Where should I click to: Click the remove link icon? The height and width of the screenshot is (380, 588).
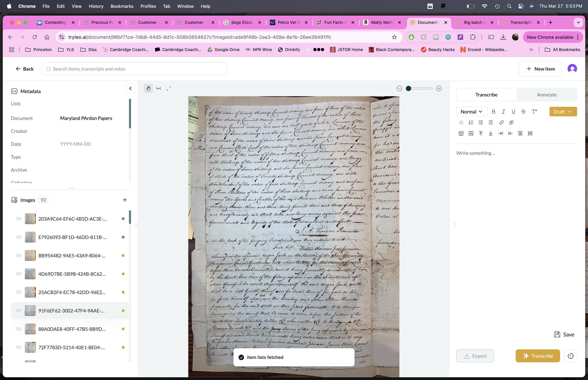pos(511,122)
